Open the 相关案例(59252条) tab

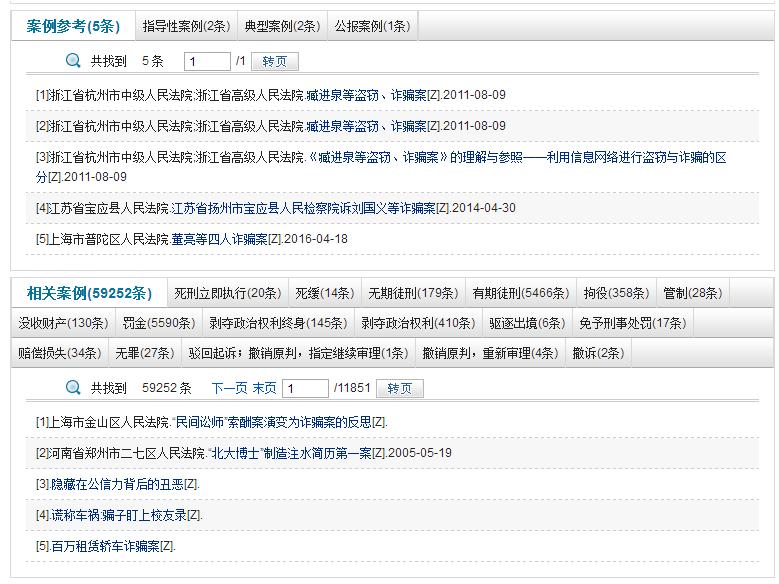(89, 293)
